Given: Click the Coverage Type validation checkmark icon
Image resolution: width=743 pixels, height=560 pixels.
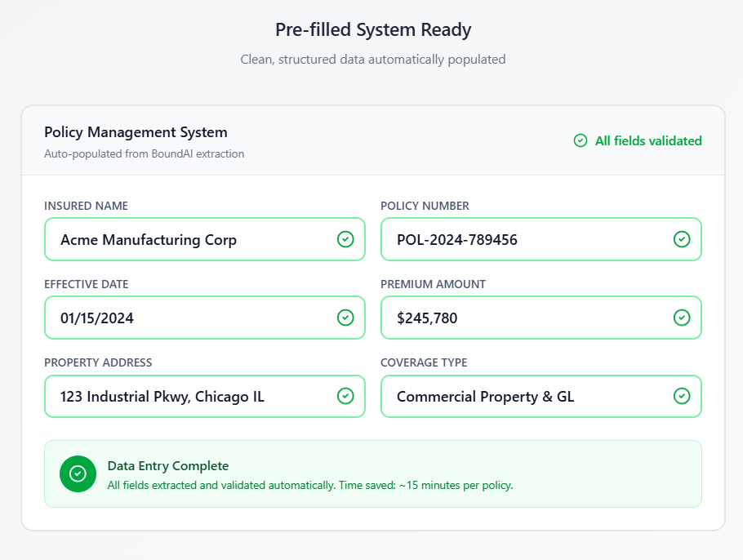Looking at the screenshot, I should pos(682,396).
